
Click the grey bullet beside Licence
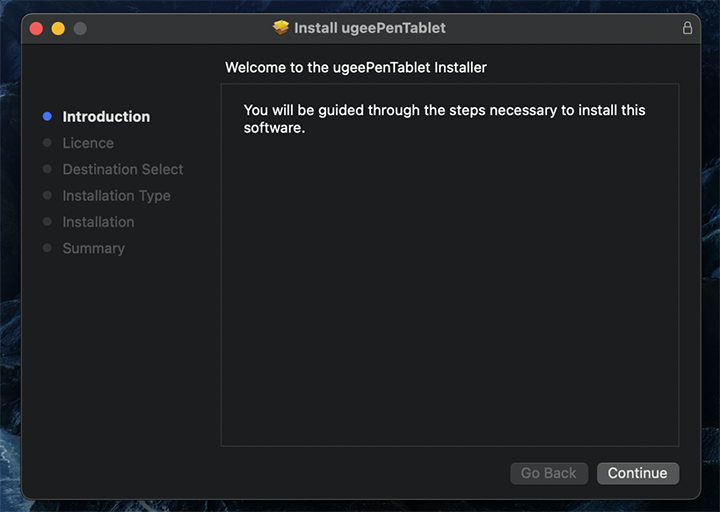pyautogui.click(x=47, y=143)
